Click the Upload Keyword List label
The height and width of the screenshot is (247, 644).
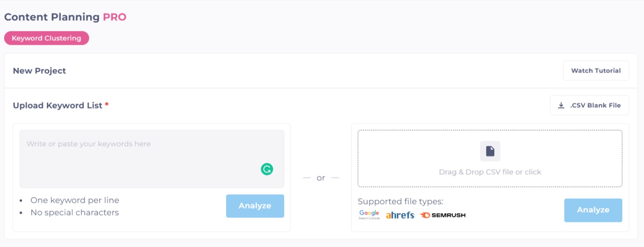[x=58, y=105]
